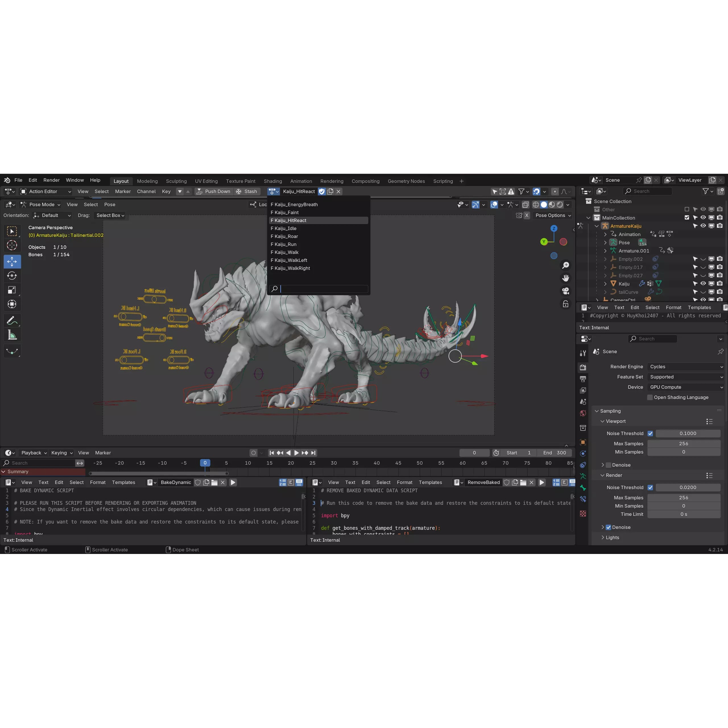
Task: Toggle viewport Noise Threshold checkbox
Action: (650, 433)
